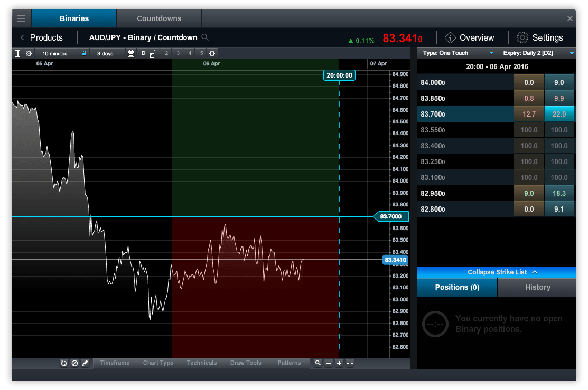The height and width of the screenshot is (390, 588).
Task: Click buy price 18.3 for 82.9500
Action: (559, 193)
